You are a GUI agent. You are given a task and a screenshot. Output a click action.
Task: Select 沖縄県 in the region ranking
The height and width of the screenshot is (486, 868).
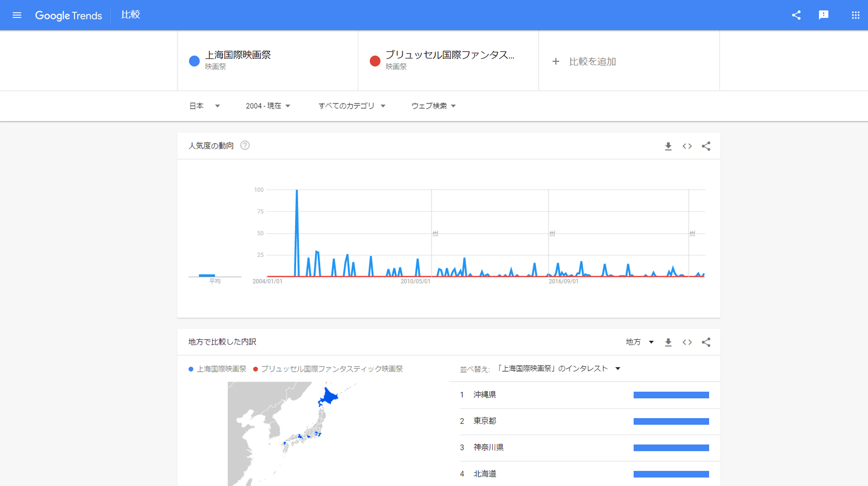tap(485, 395)
